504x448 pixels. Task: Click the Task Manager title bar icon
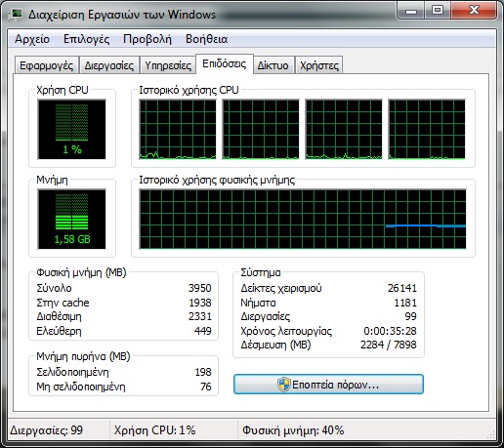pos(15,15)
